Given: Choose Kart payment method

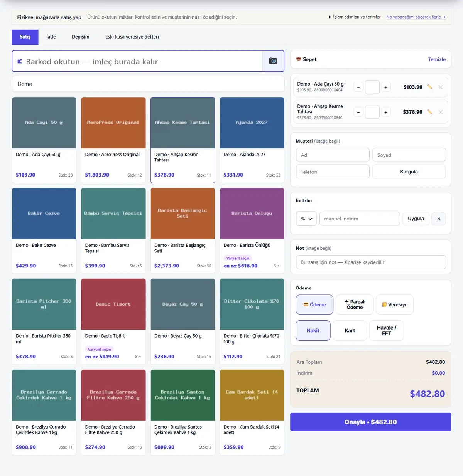Looking at the screenshot, I should 350,330.
